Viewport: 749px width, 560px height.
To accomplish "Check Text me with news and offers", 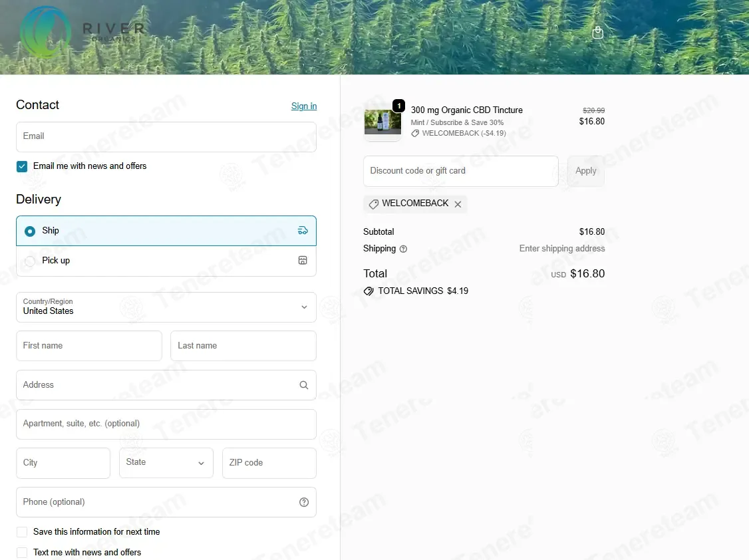I will tap(22, 553).
